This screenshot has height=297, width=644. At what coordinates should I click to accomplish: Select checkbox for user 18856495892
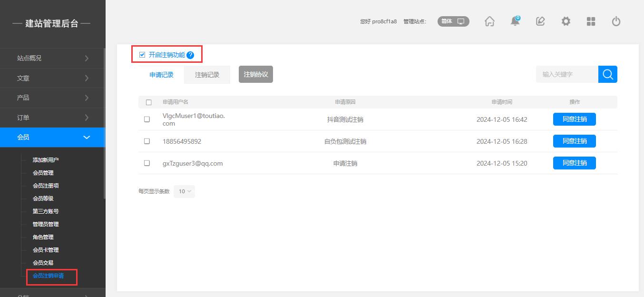pos(147,141)
